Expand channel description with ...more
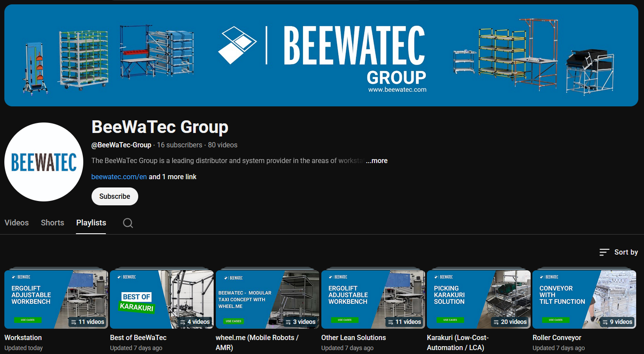 (x=376, y=160)
